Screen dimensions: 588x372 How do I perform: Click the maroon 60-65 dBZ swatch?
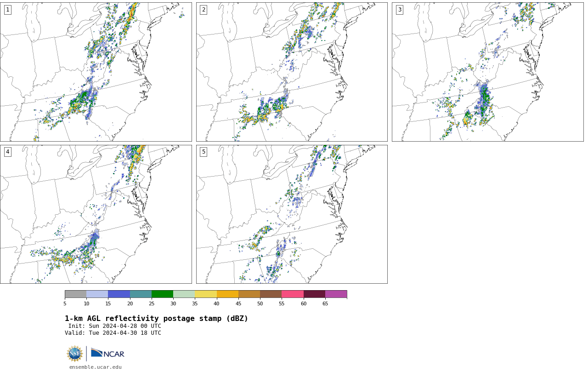point(314,294)
